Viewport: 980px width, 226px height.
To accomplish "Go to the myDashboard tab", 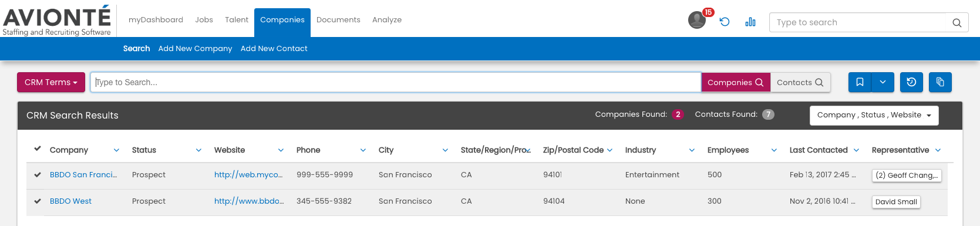I will coord(156,20).
